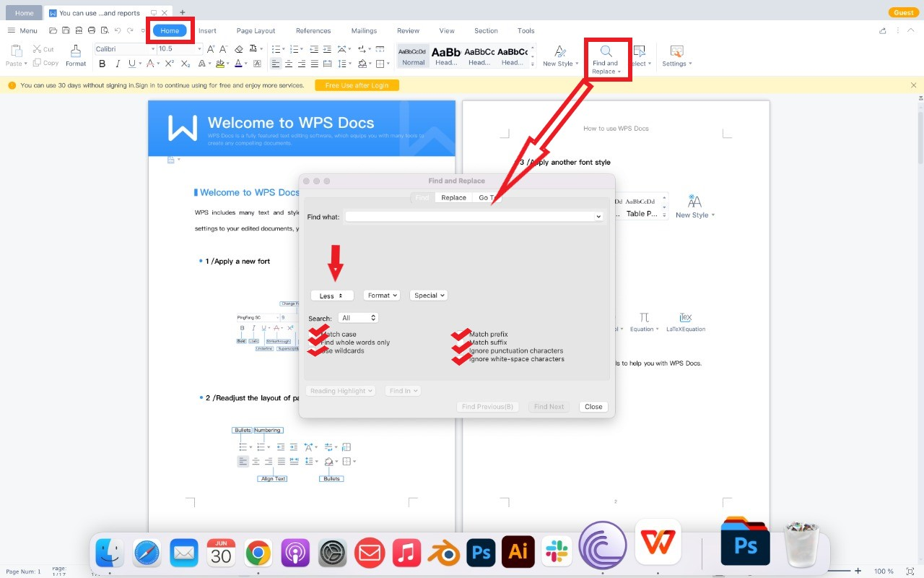Open the Special dropdown in Find dialog
The height and width of the screenshot is (578, 924).
pos(428,295)
